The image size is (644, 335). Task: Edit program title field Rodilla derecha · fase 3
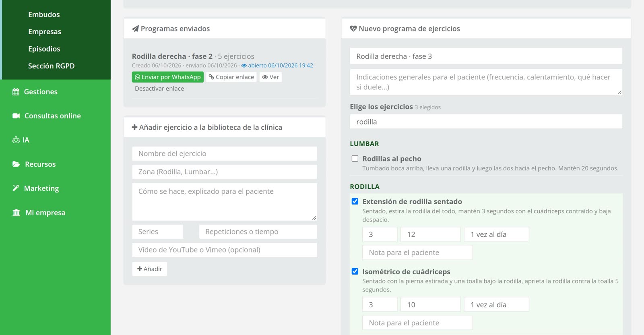click(486, 56)
